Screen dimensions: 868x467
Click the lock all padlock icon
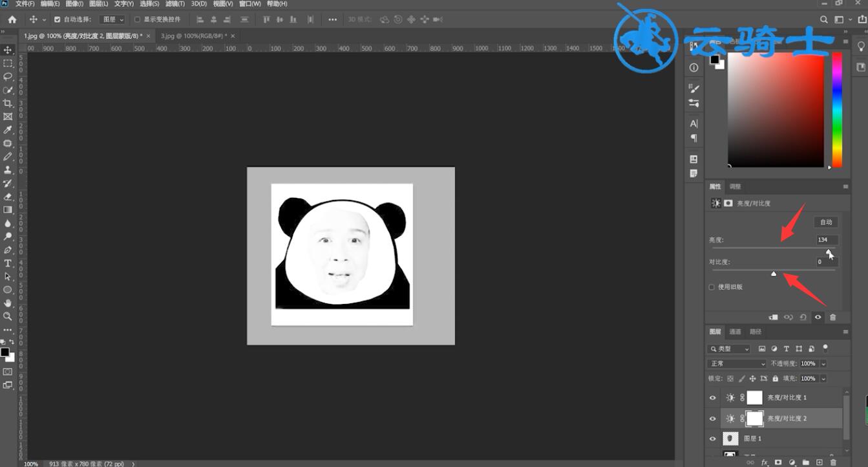click(775, 378)
